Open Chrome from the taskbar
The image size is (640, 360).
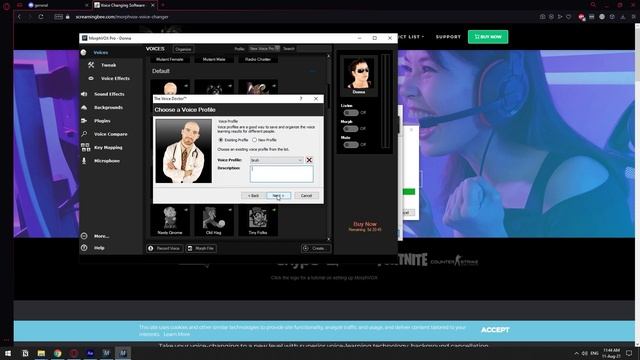point(58,353)
